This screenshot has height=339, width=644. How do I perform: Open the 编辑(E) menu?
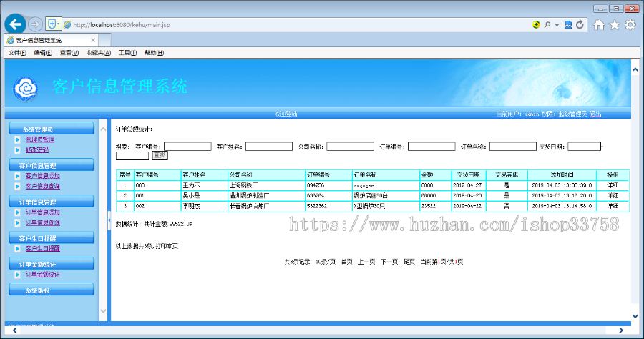(43, 53)
